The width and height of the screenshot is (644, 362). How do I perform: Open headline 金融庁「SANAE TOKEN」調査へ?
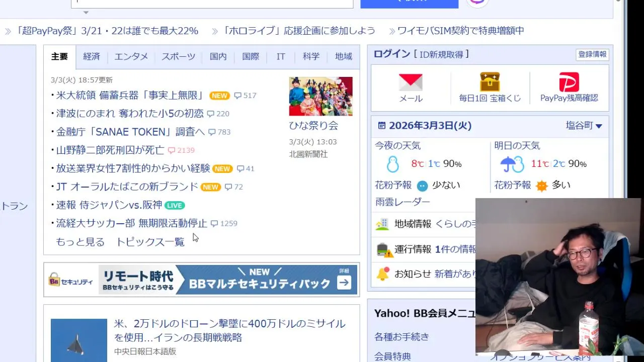tap(130, 132)
